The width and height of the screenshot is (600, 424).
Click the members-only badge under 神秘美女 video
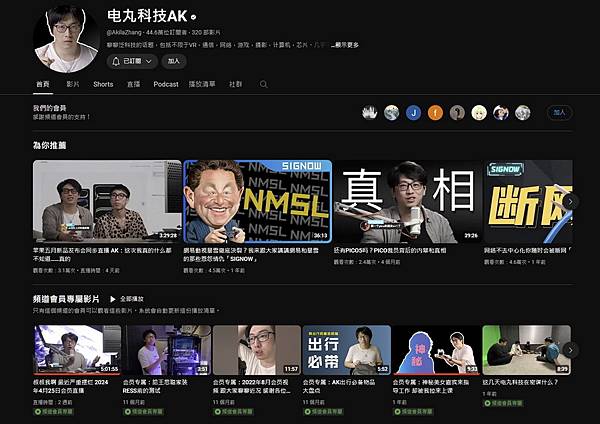point(413,412)
